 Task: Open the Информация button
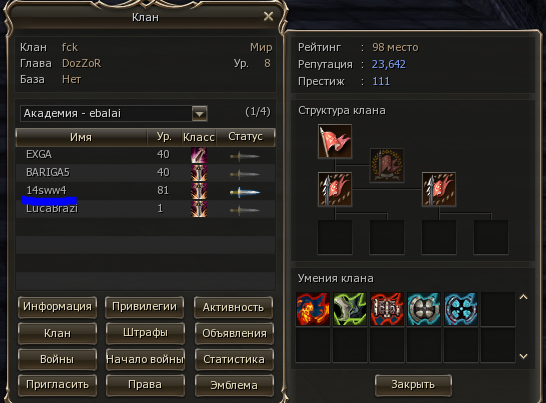pyautogui.click(x=57, y=307)
